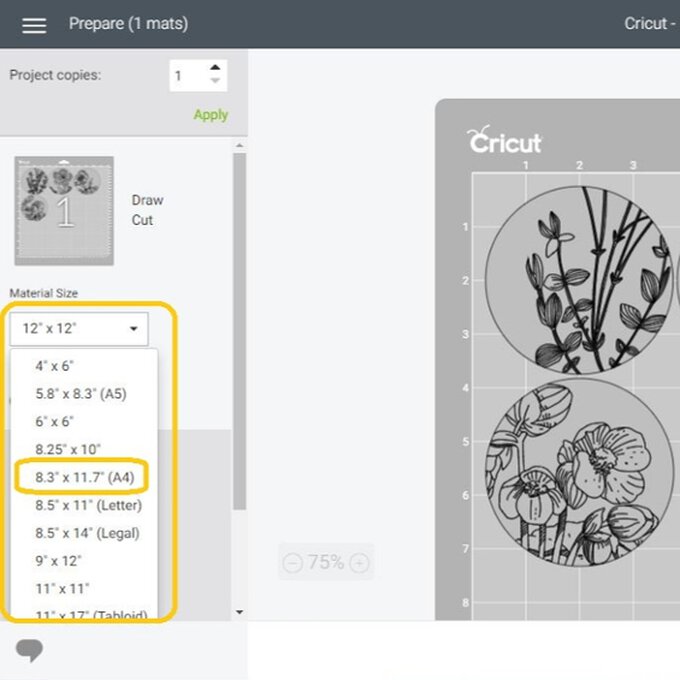Image resolution: width=680 pixels, height=680 pixels.
Task: Pick the 6" x 6" option
Action: pyautogui.click(x=55, y=422)
